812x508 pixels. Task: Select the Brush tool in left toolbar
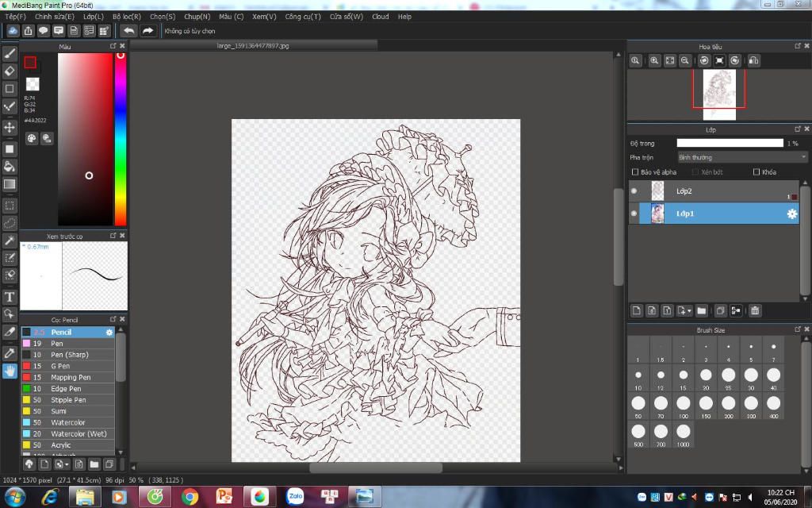click(x=10, y=53)
